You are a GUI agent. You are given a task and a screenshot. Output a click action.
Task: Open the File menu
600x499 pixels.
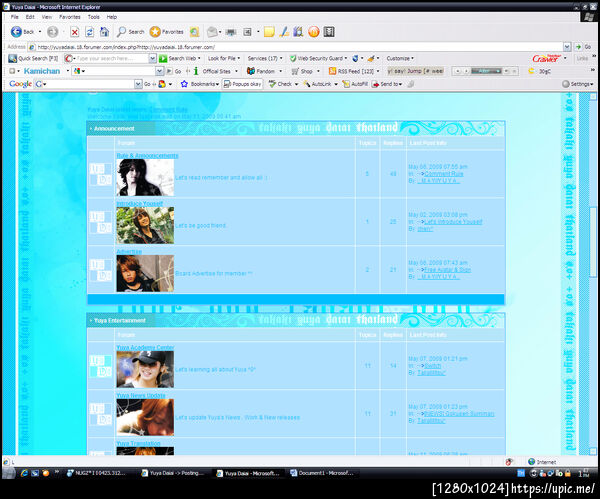[15, 17]
